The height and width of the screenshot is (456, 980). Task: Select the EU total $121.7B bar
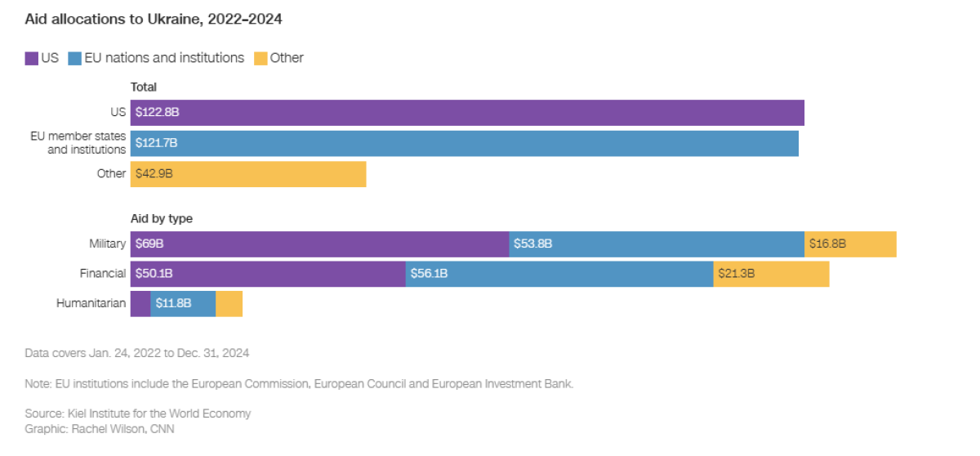tap(464, 143)
